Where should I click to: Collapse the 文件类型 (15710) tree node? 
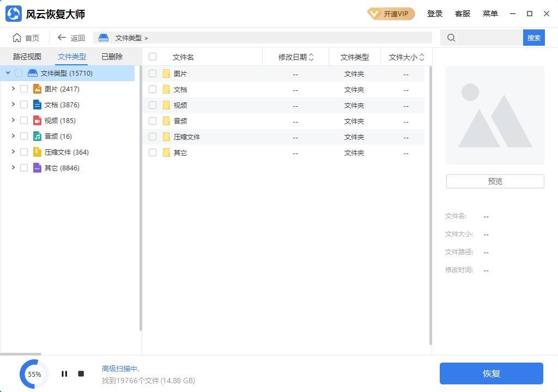(x=8, y=72)
